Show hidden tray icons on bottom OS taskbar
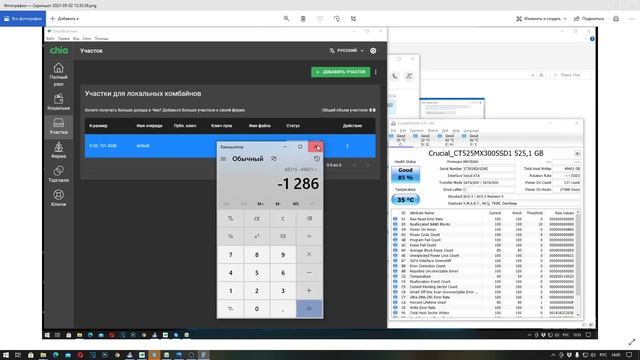 pos(553,355)
